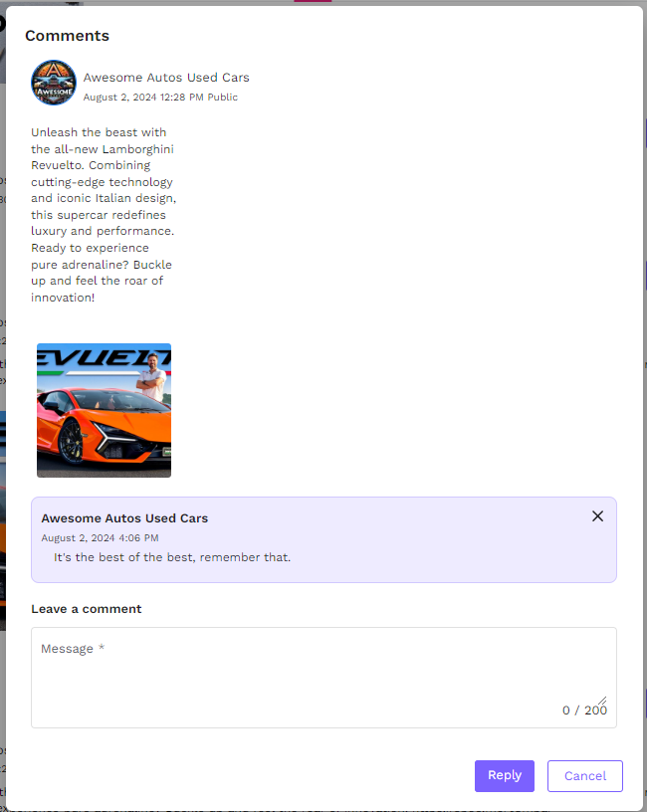Cancel the comment dialog
Image resolution: width=647 pixels, height=812 pixels.
[x=584, y=776]
